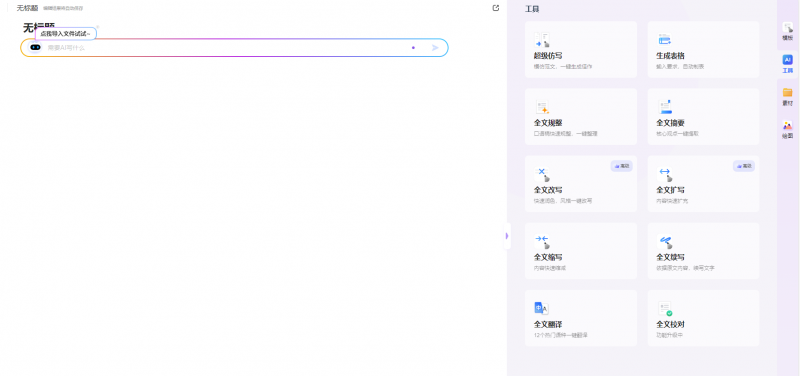The width and height of the screenshot is (800, 376).
Task: Click the 全文校对 proofreading tool
Action: [703, 318]
